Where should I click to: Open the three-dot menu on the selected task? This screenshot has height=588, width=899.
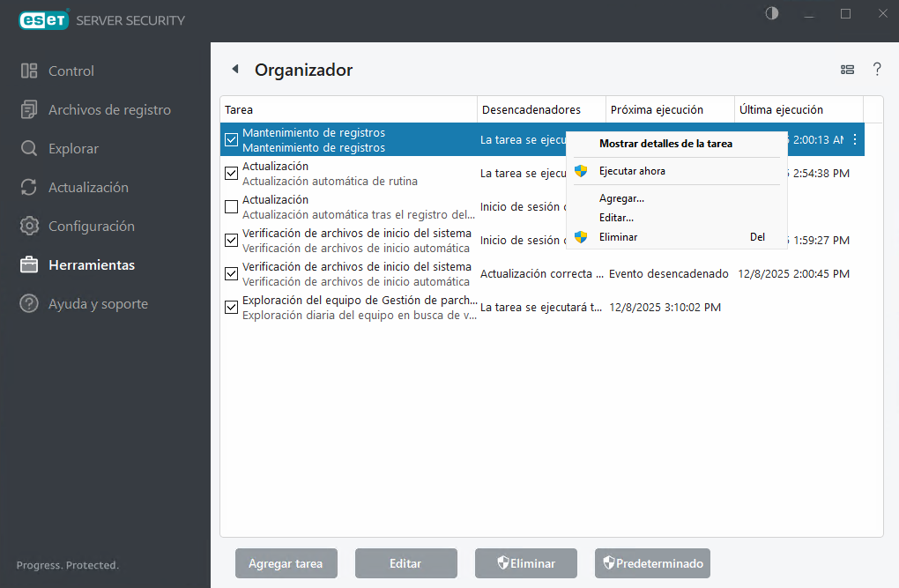coord(853,139)
